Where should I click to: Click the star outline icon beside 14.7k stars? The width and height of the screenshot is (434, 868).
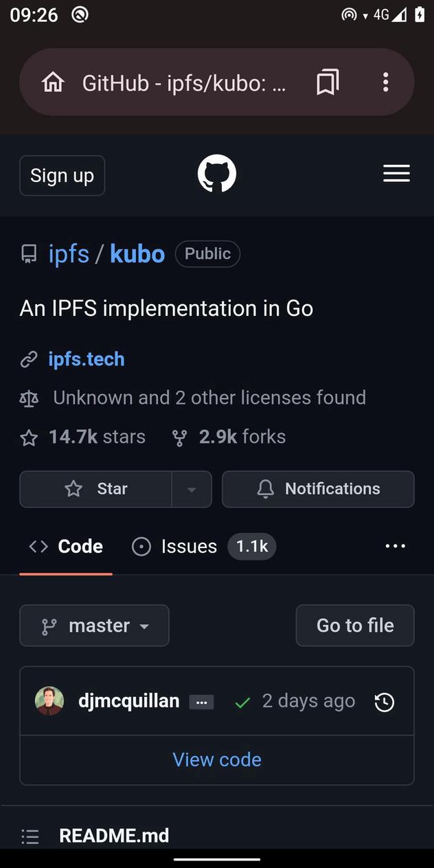click(28, 437)
